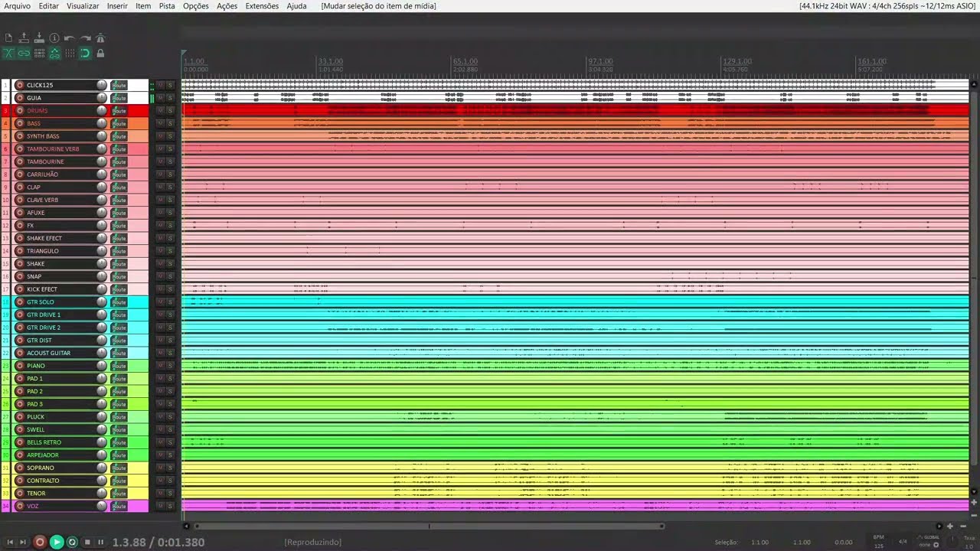Open the Arquivo menu
Screen dimensions: 980x551
[x=18, y=6]
